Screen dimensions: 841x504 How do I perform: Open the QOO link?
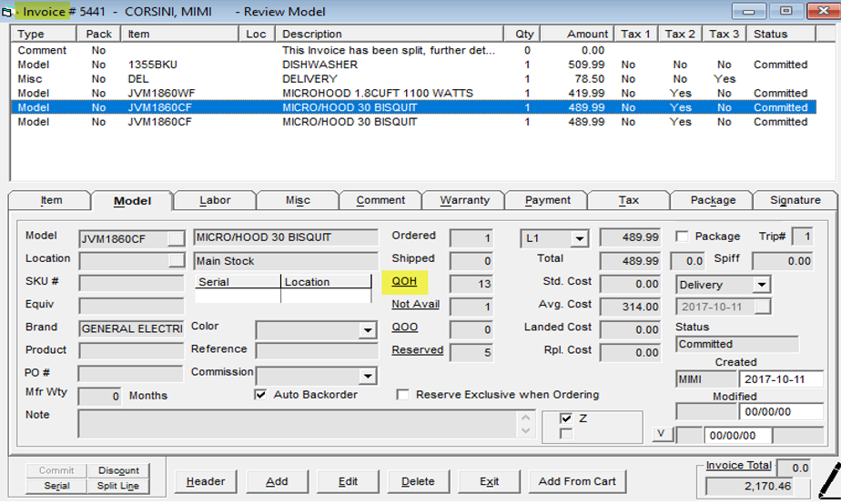point(404,328)
